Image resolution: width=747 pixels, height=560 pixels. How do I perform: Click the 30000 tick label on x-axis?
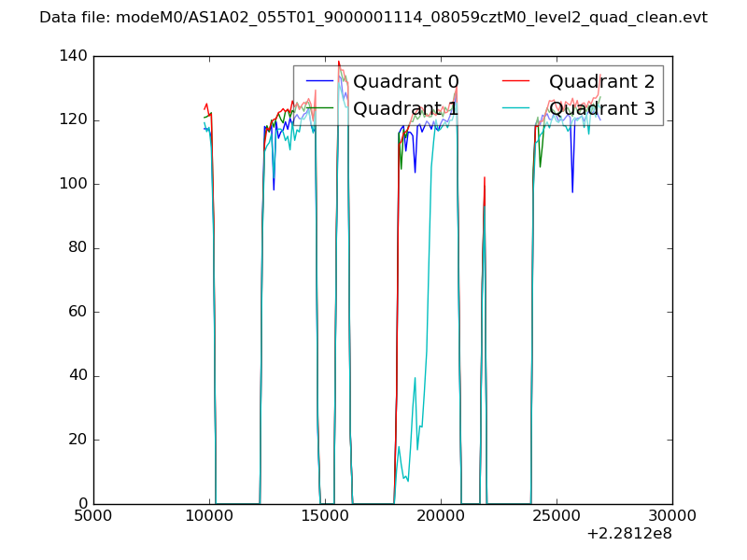[x=671, y=516]
